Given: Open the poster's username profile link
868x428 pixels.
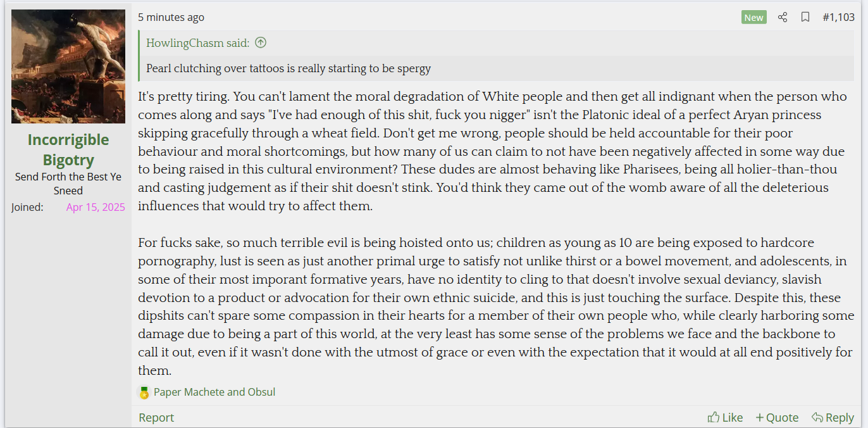Looking at the screenshot, I should coord(68,149).
